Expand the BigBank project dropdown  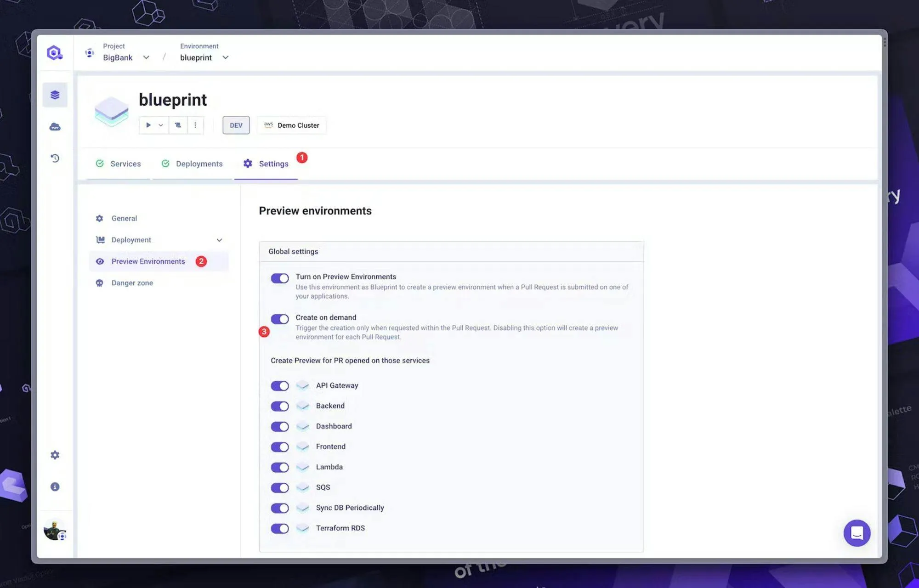pyautogui.click(x=146, y=57)
